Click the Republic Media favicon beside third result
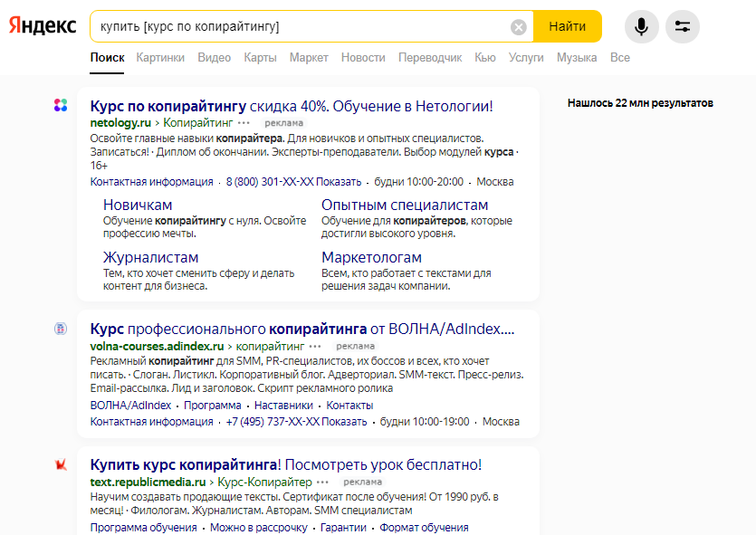The image size is (756, 535). click(61, 464)
